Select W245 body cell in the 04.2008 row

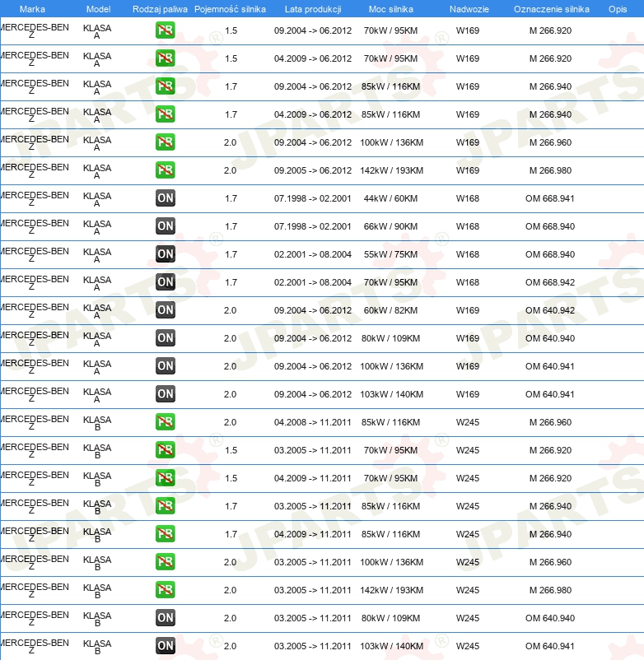[468, 422]
